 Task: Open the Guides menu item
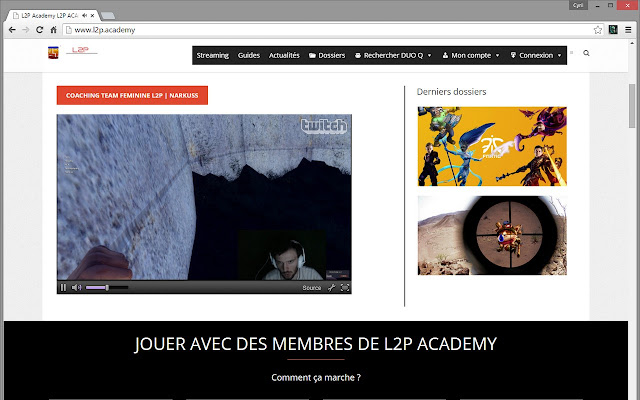click(x=249, y=55)
